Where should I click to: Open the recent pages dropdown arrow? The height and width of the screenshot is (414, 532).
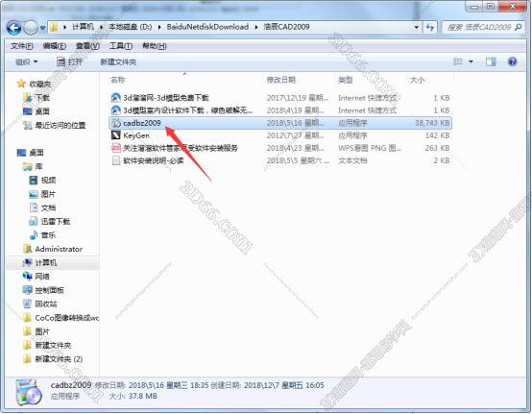[43, 28]
